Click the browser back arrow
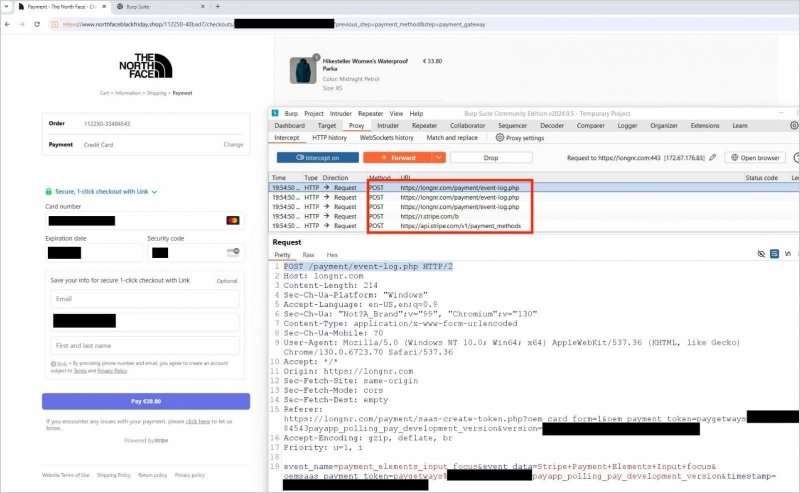Screen dimensions: 800x493 point(8,23)
